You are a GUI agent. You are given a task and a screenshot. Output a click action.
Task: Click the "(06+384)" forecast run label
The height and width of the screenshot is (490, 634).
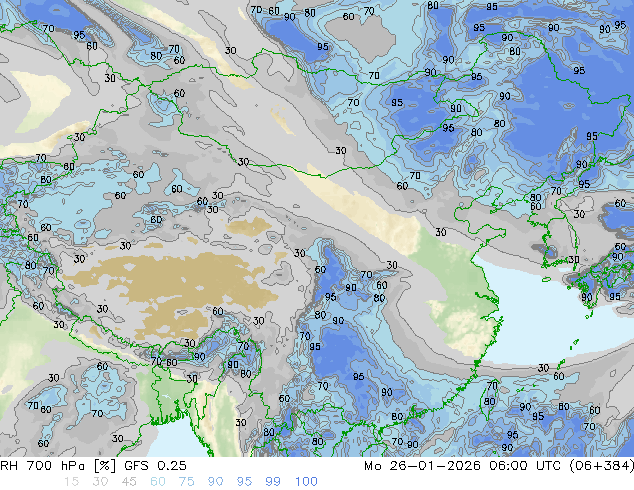click(x=602, y=466)
